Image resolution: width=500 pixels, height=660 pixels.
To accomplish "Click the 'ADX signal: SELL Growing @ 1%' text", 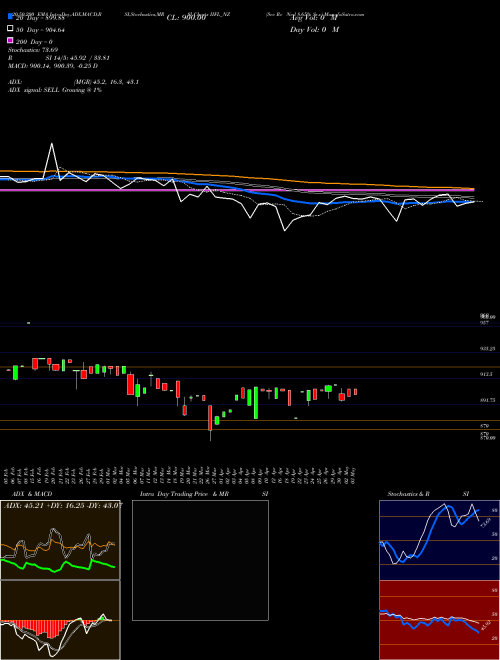I will pos(55,90).
